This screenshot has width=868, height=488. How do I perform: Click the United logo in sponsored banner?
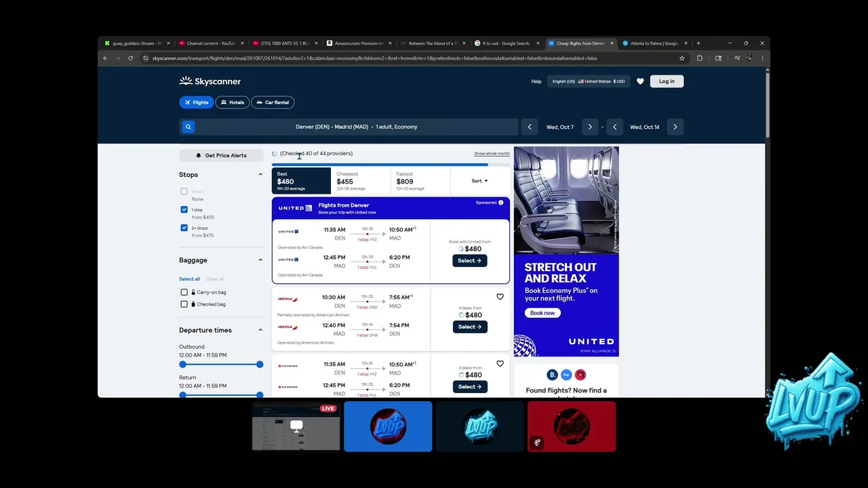click(x=295, y=208)
